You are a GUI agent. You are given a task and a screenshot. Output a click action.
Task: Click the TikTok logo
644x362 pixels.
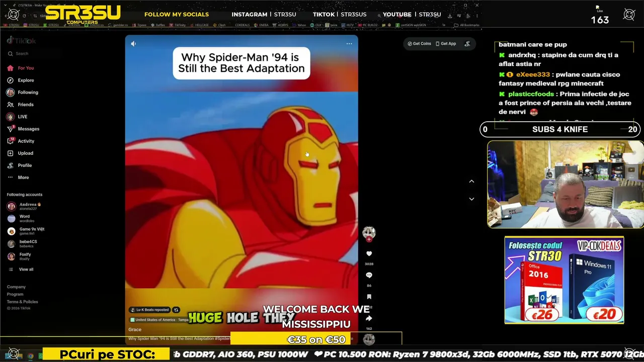click(x=21, y=41)
